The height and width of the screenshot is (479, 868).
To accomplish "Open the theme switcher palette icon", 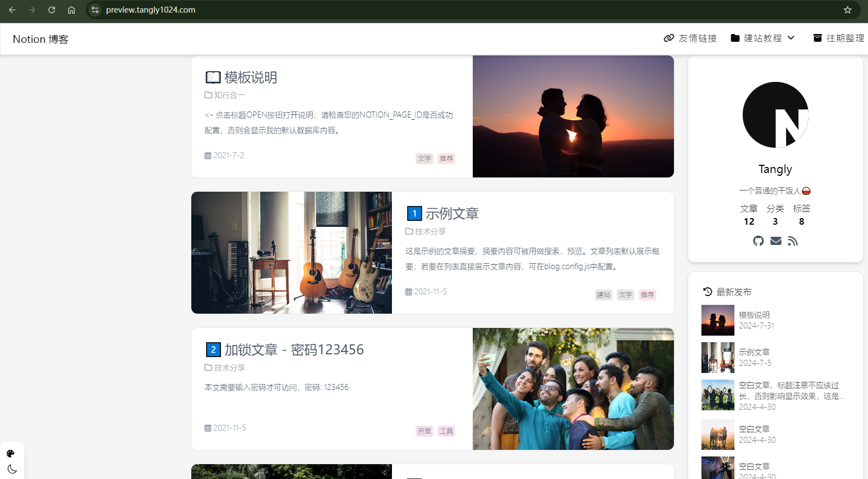I will click(10, 454).
